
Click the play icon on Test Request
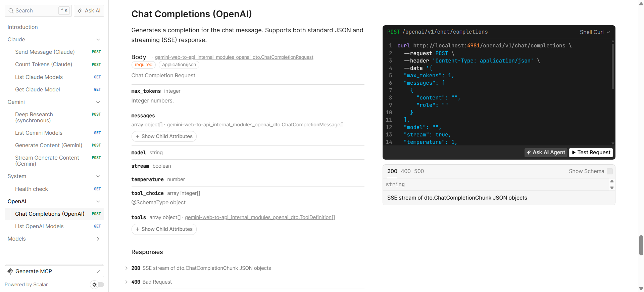pos(574,153)
